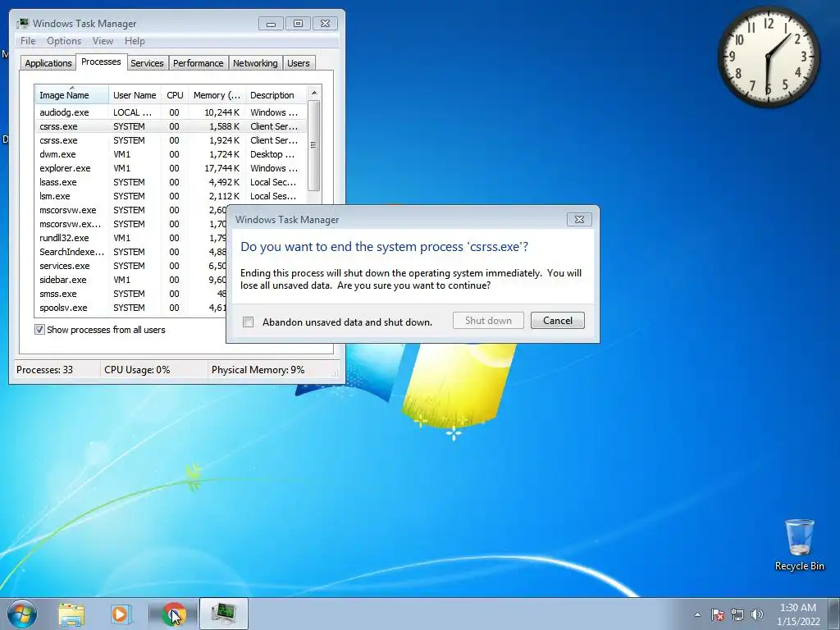Show hidden system tray icons arrow
Screen dimensions: 840x630
697,614
